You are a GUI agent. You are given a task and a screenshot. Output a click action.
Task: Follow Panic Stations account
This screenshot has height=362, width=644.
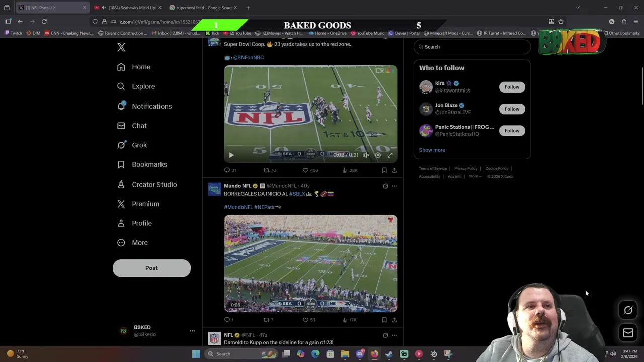tap(512, 131)
